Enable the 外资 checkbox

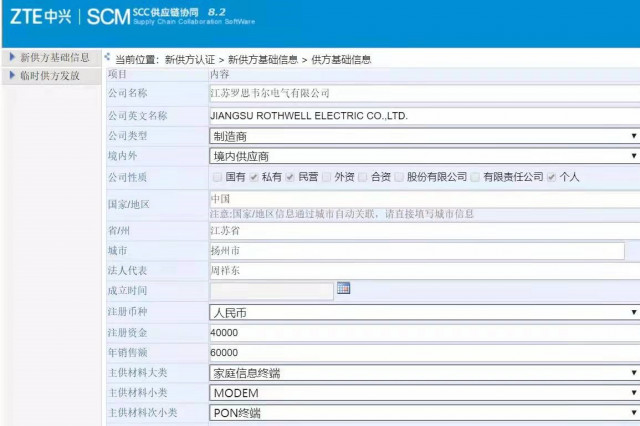click(x=326, y=177)
